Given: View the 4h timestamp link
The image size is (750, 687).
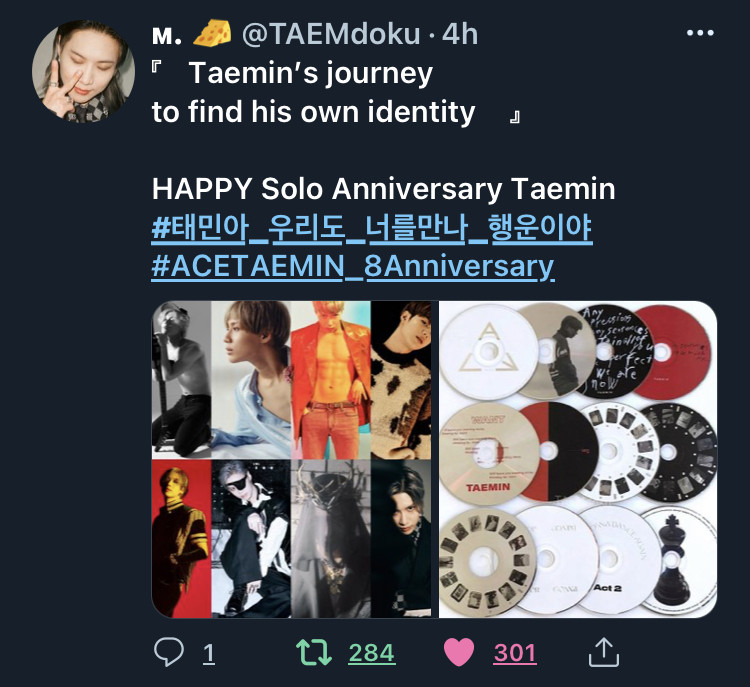Looking at the screenshot, I should tap(460, 34).
